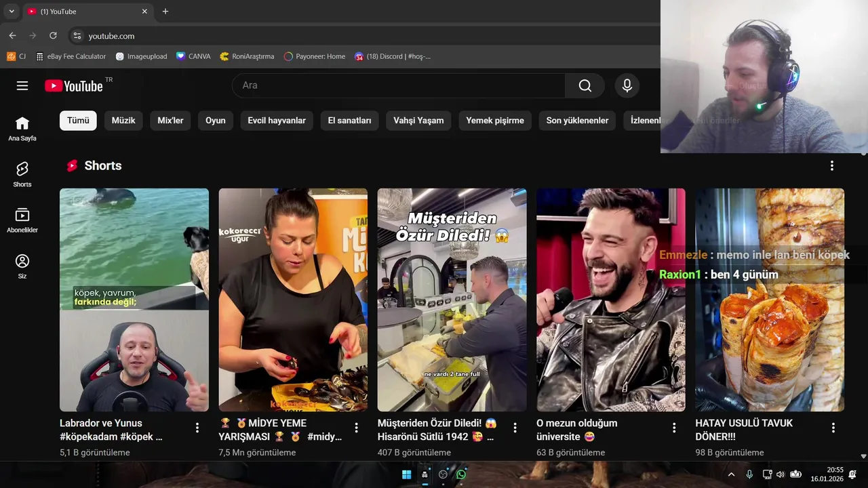Image resolution: width=868 pixels, height=488 pixels.
Task: Reload the page with refresh icon
Action: pos(53,36)
